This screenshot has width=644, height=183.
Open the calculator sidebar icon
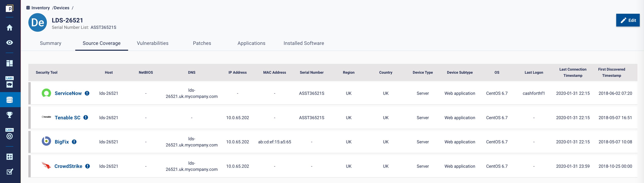tap(9, 157)
